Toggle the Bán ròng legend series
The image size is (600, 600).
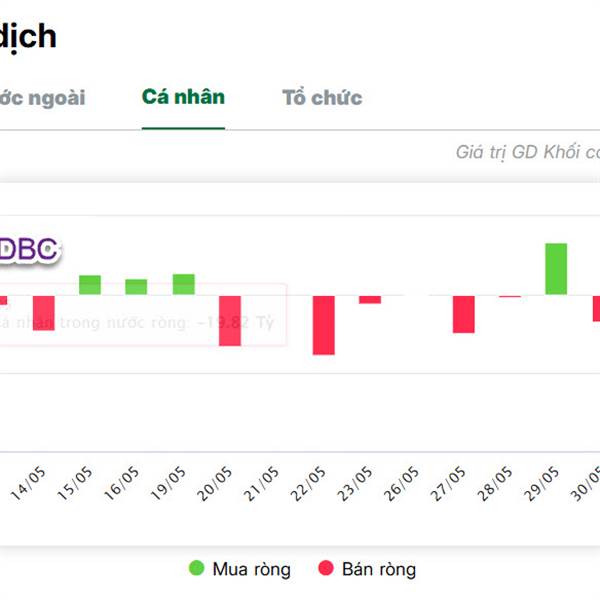pos(366,569)
